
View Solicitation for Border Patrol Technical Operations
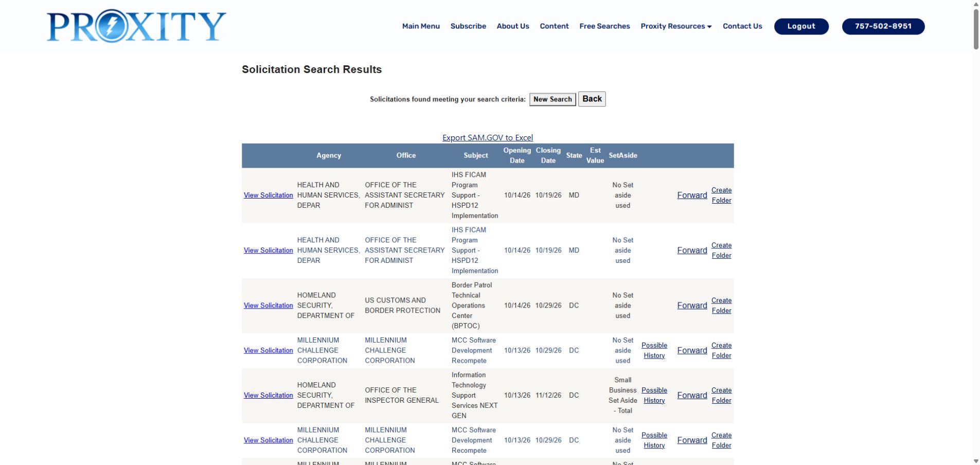(x=269, y=306)
